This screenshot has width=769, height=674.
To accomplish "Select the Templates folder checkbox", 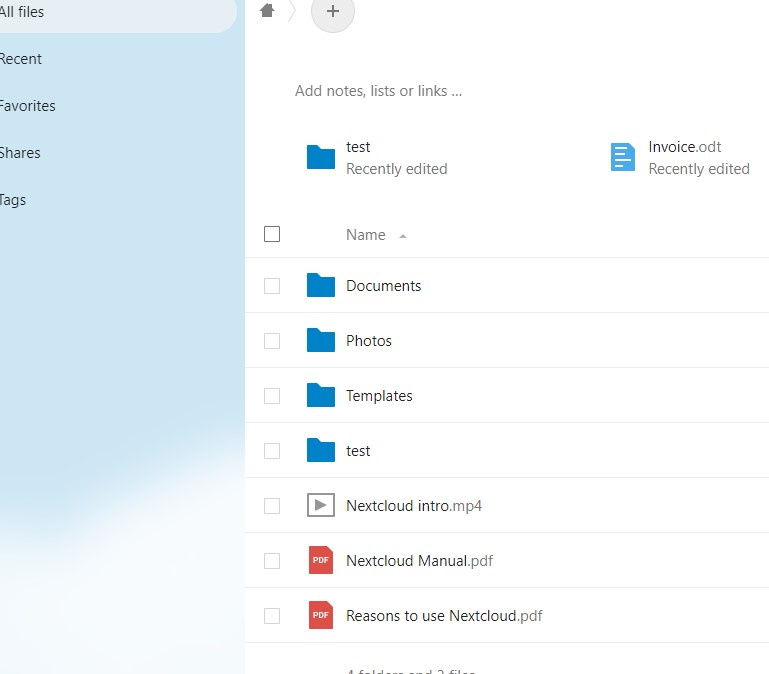I will [x=272, y=395].
